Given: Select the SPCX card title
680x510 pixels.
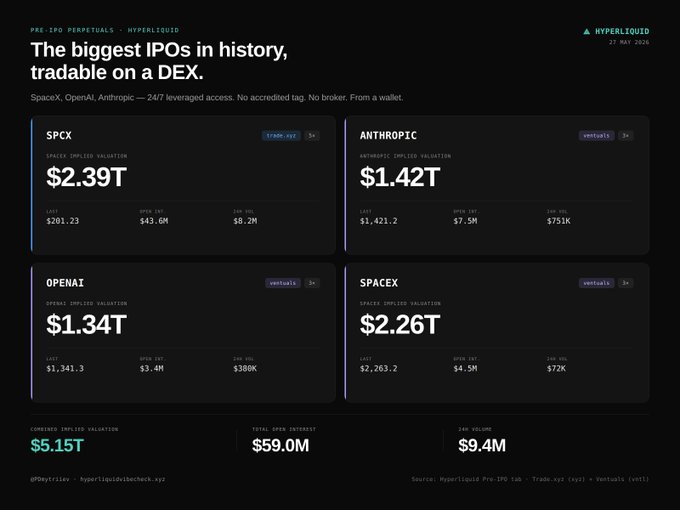Looking at the screenshot, I should [59, 135].
